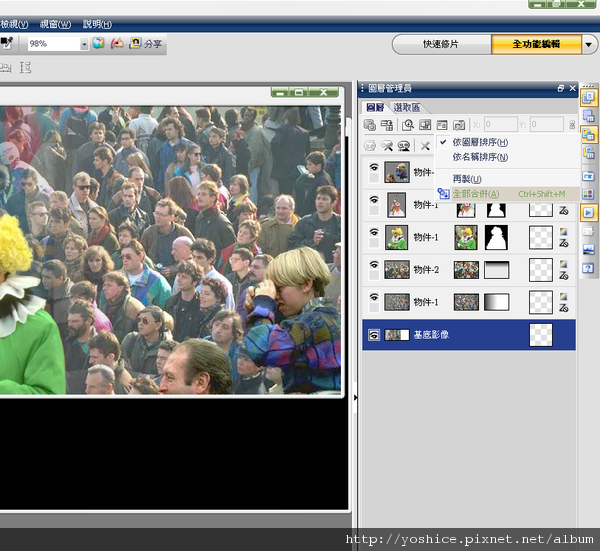Select the 圖層 tab in the layer manager
This screenshot has width=600, height=551.
375,108
